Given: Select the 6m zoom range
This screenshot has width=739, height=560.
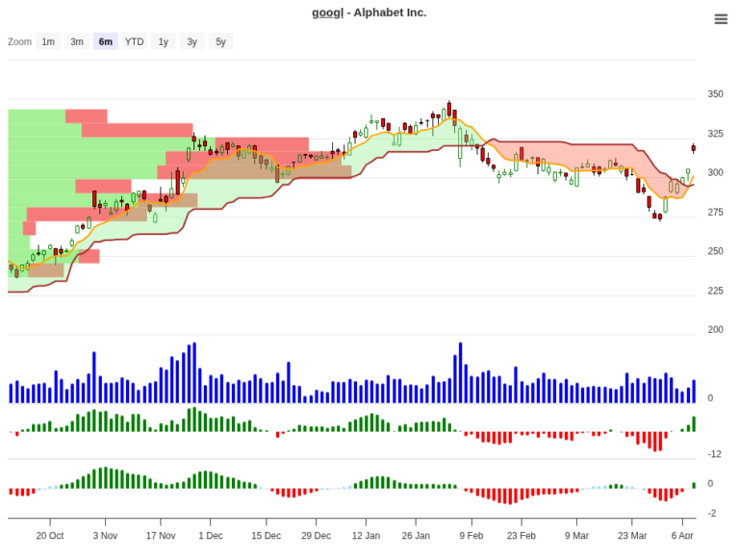Looking at the screenshot, I should point(106,41).
